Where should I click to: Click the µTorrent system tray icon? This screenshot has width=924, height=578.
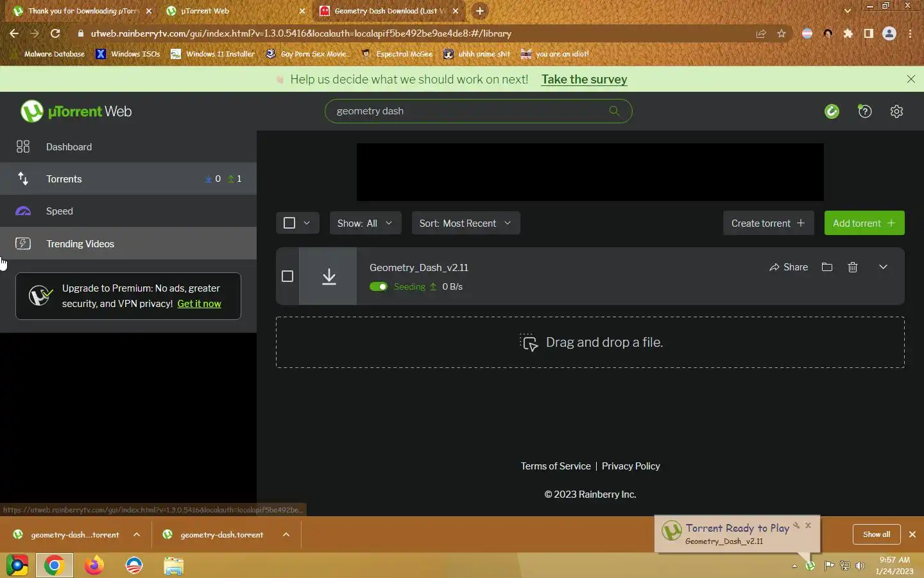(810, 566)
